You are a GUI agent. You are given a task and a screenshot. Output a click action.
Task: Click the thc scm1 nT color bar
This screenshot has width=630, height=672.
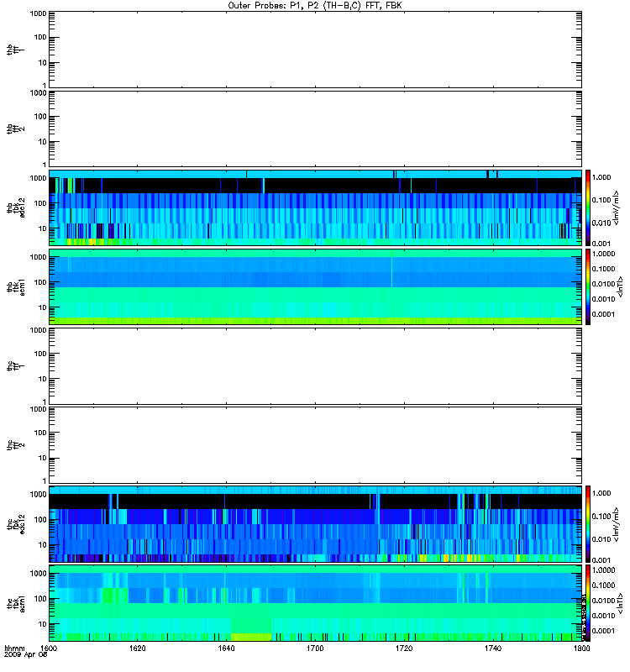[588, 603]
